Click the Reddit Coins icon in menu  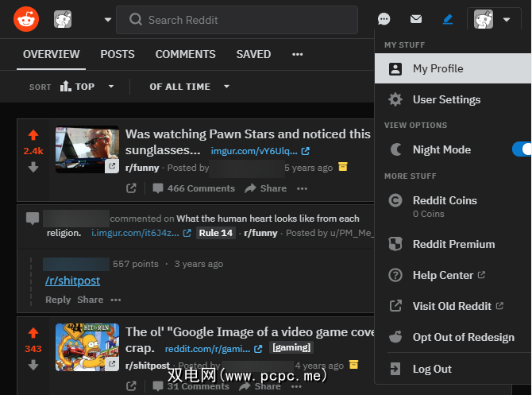(395, 200)
